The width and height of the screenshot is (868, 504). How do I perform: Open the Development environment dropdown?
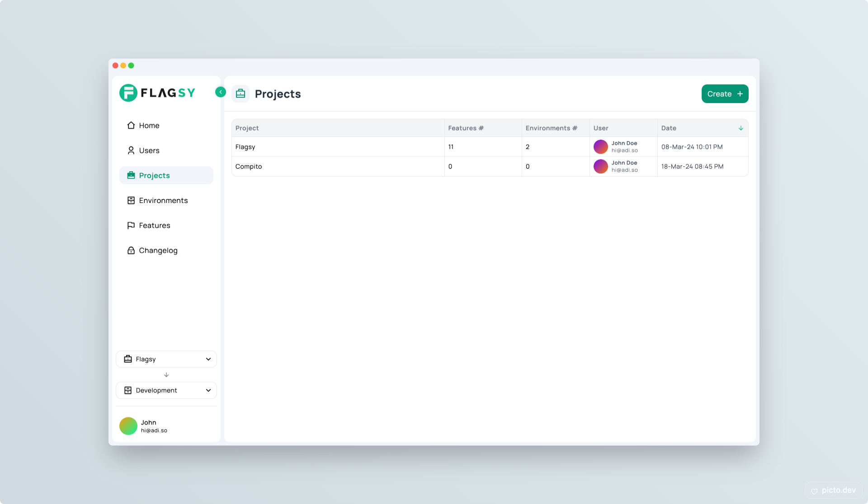point(166,391)
